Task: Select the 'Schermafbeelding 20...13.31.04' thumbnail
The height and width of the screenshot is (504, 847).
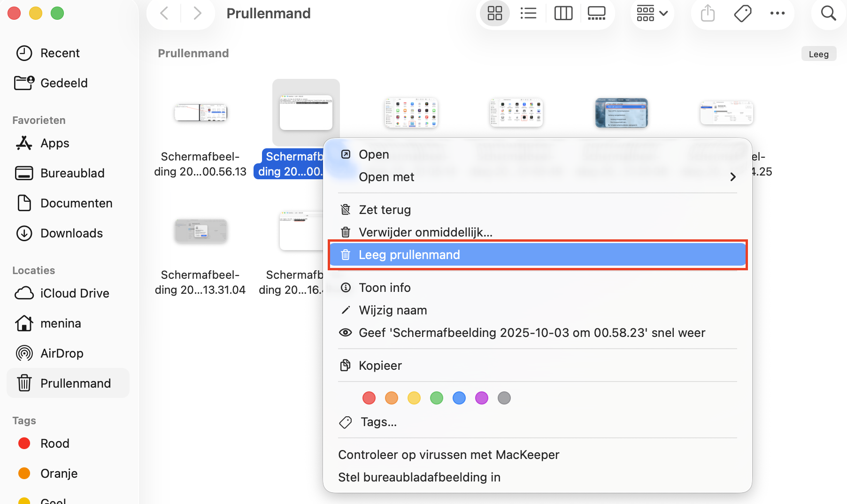Action: (201, 230)
